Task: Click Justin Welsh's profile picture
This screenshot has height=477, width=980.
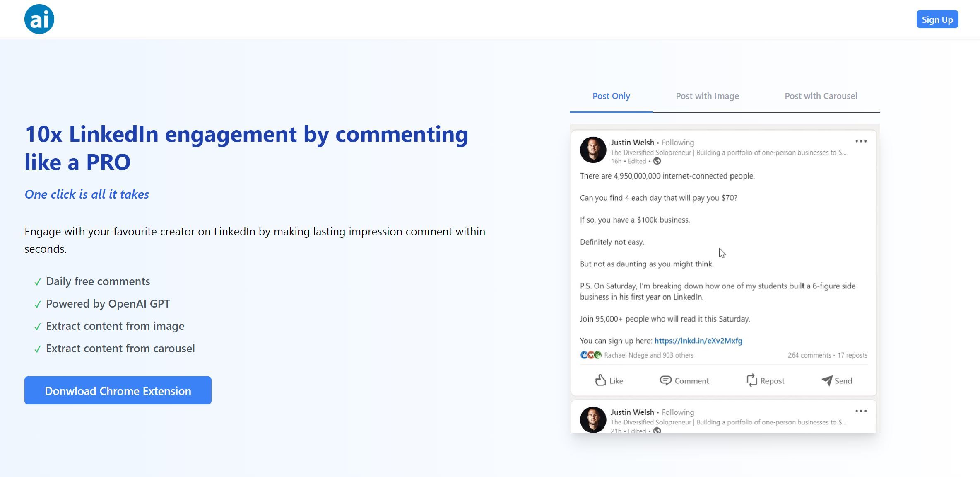Action: [594, 150]
